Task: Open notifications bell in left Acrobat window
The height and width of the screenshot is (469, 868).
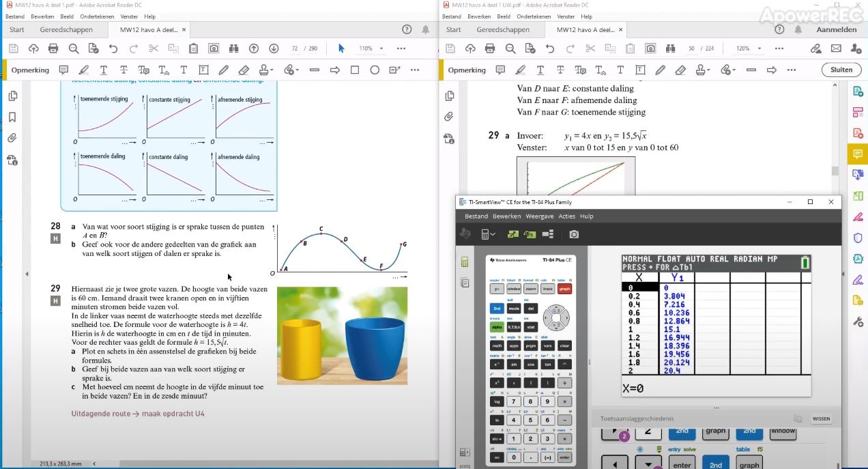Action: [x=426, y=29]
